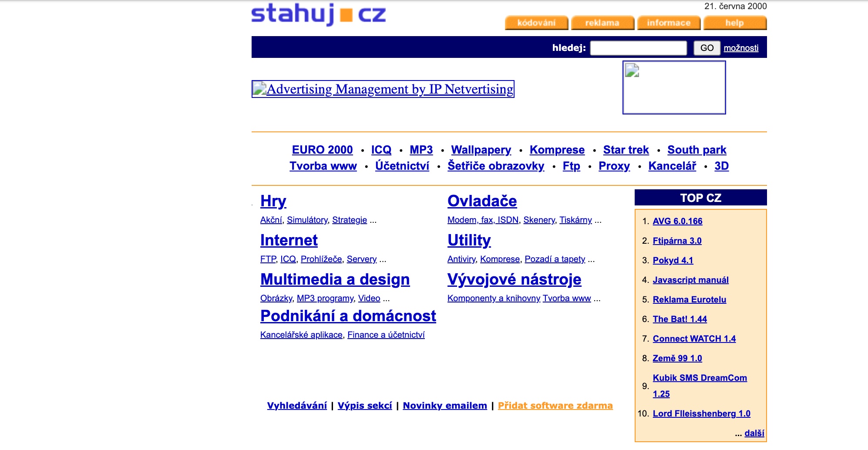Open the Utility category heading
This screenshot has width=868, height=450.
tap(469, 240)
